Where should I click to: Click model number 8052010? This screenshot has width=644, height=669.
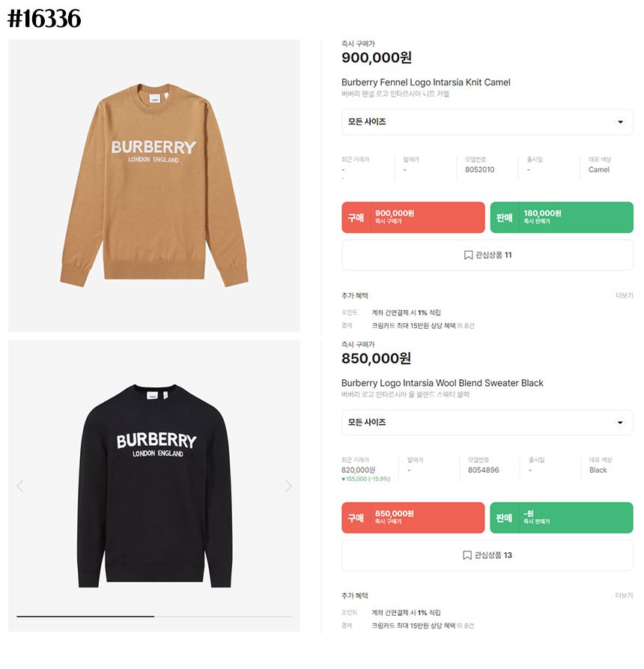pyautogui.click(x=479, y=169)
